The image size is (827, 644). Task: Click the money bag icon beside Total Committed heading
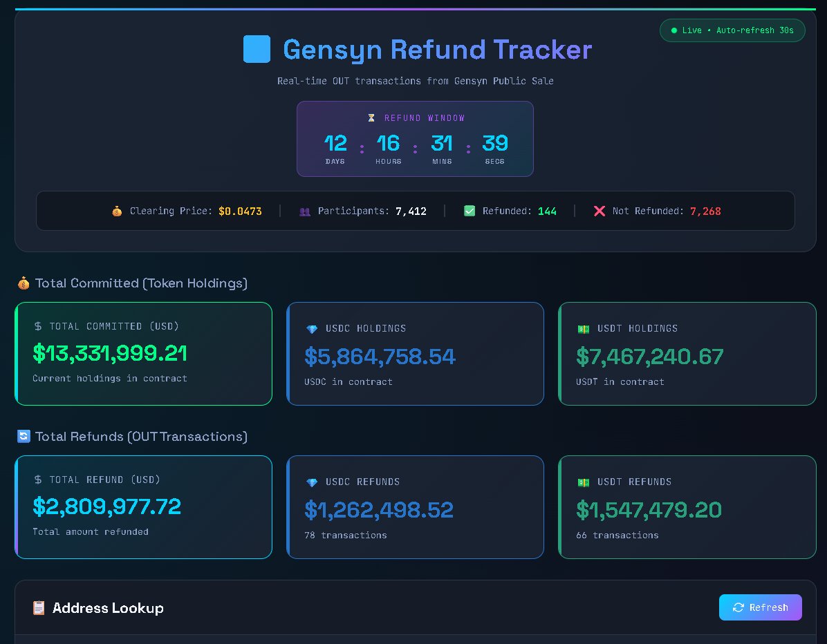24,283
